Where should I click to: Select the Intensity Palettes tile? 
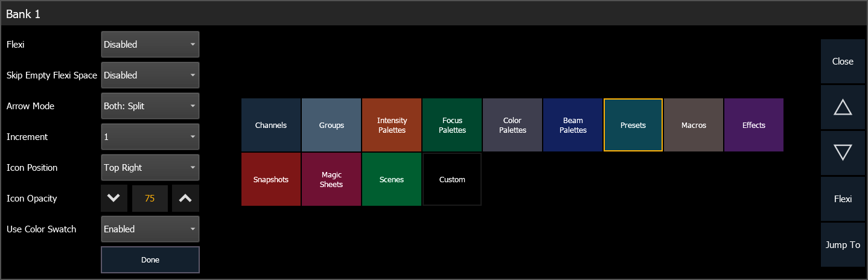click(x=392, y=125)
